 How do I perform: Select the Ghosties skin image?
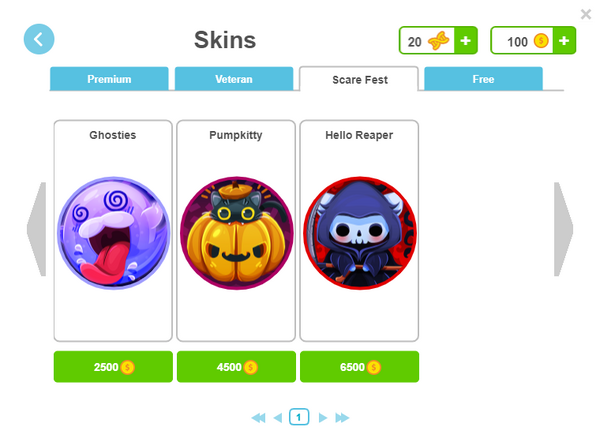114,233
